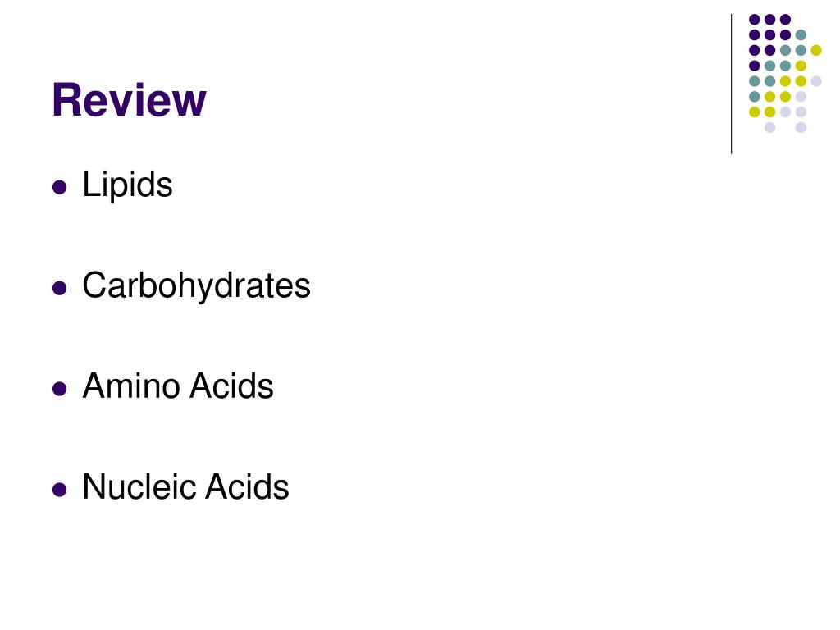The image size is (840, 630).
Task: Click the bullet dot beside Nucleic Acids
Action: (x=59, y=489)
